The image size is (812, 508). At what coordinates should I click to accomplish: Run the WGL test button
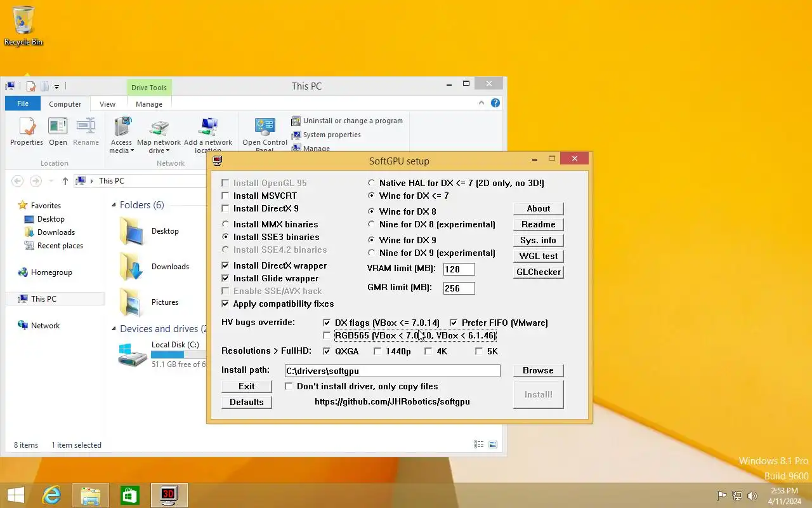pos(538,256)
